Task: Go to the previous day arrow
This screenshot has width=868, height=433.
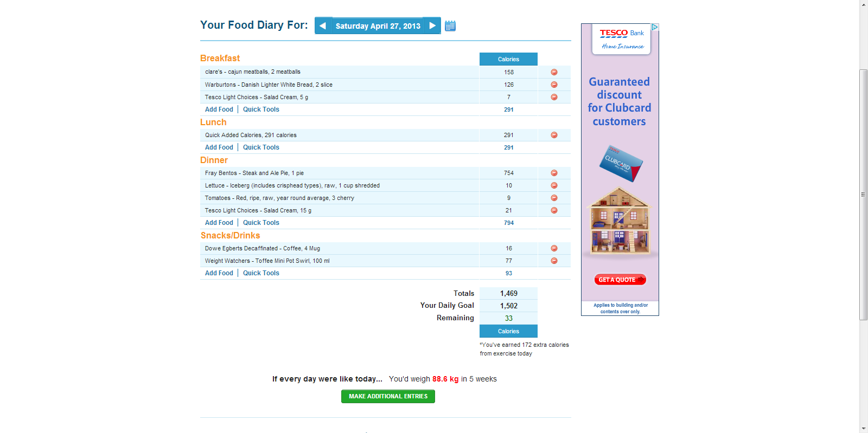Action: tap(323, 25)
